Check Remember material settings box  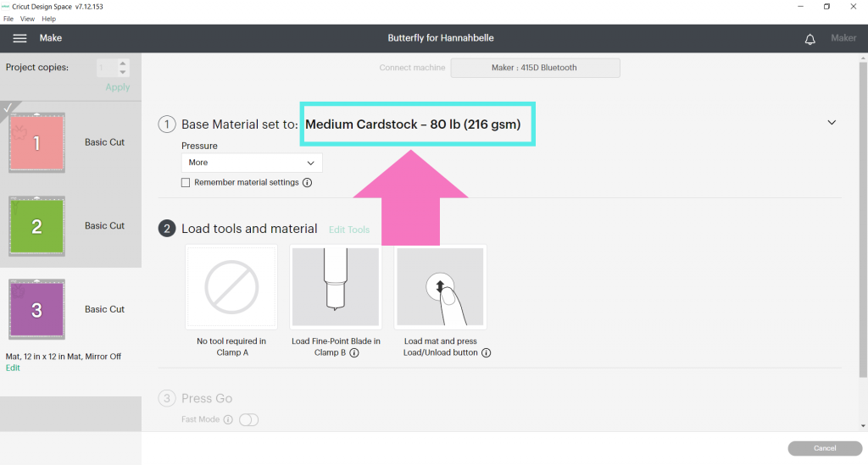pos(186,182)
